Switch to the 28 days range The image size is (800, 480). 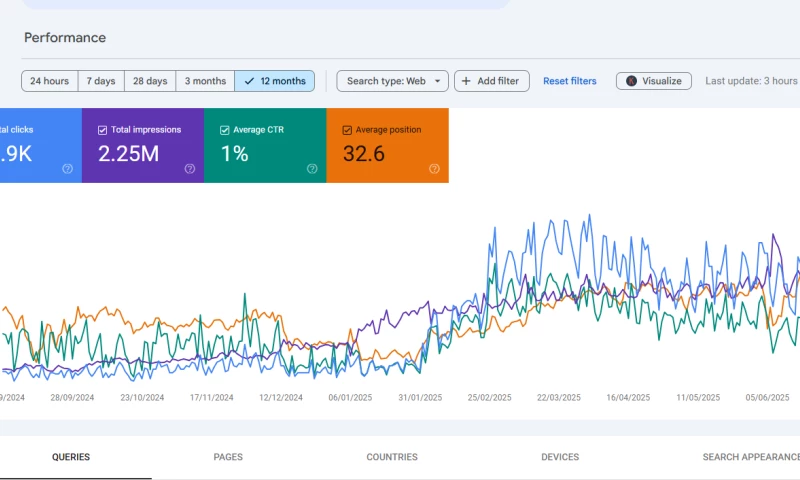[x=150, y=81]
